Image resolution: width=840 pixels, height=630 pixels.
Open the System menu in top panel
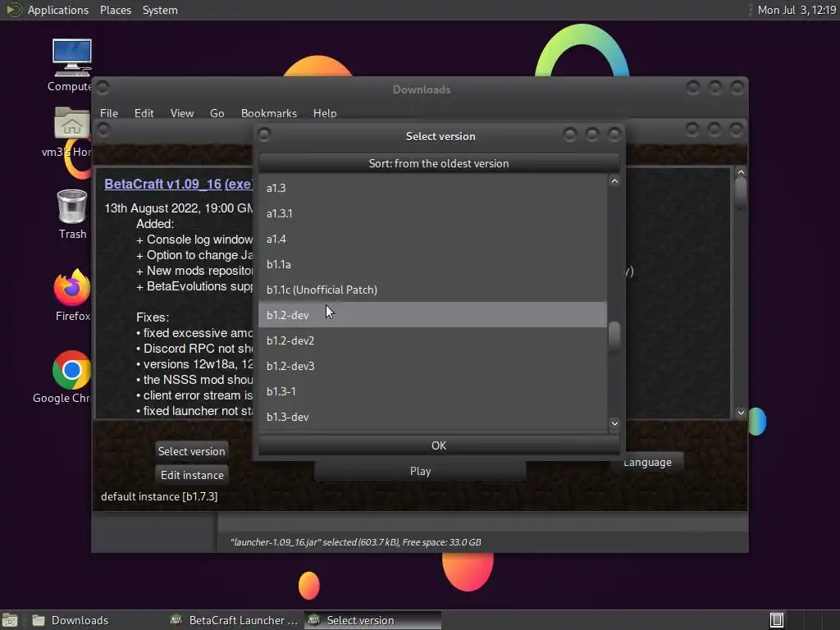pyautogui.click(x=160, y=10)
